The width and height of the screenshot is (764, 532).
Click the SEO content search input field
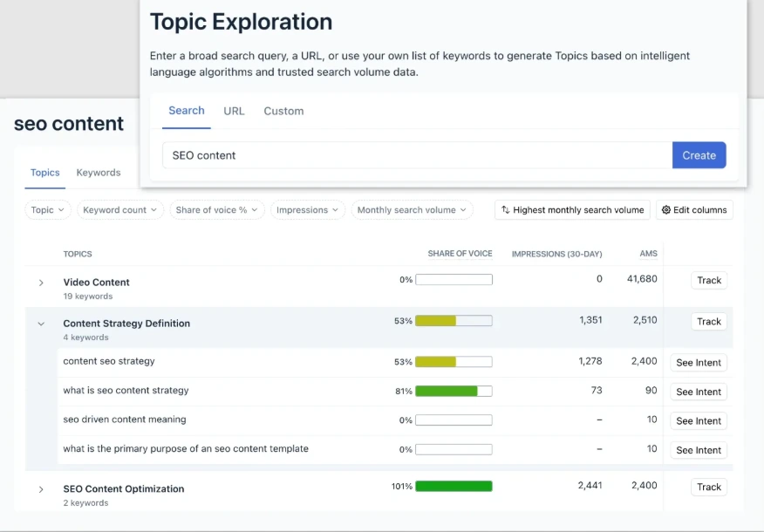click(x=417, y=155)
